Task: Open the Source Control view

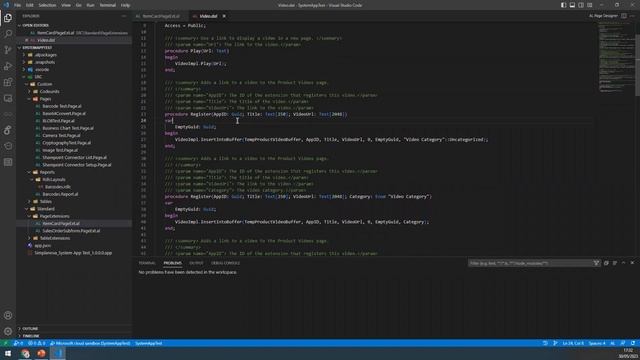Action: (8, 50)
